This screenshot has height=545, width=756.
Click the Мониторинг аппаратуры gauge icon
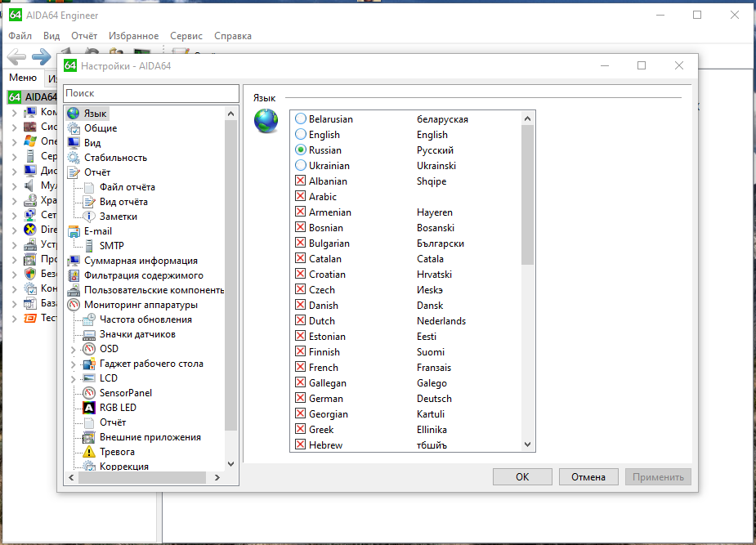point(74,305)
